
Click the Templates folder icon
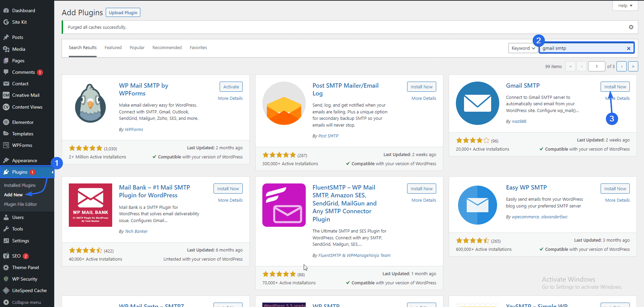[6, 134]
